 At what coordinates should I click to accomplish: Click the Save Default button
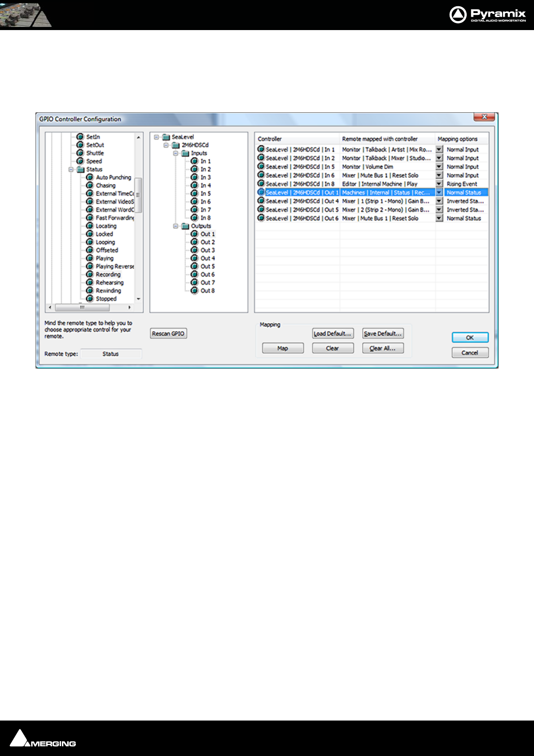[383, 334]
